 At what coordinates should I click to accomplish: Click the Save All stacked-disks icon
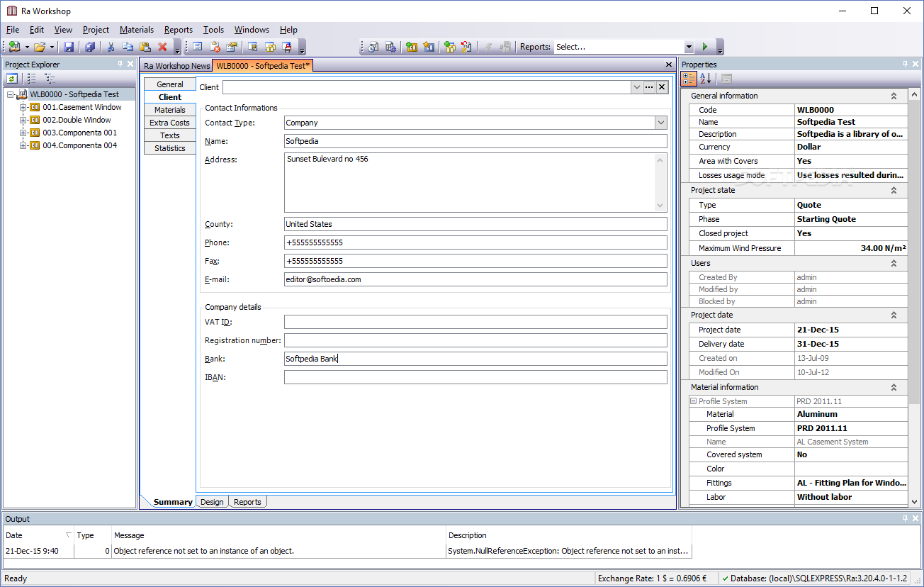pos(90,47)
